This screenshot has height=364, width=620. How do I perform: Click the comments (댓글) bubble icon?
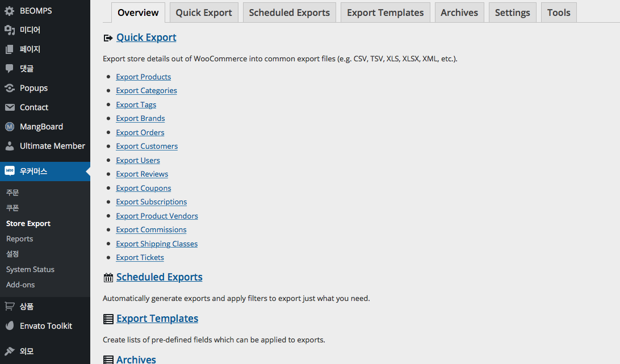[x=10, y=69]
